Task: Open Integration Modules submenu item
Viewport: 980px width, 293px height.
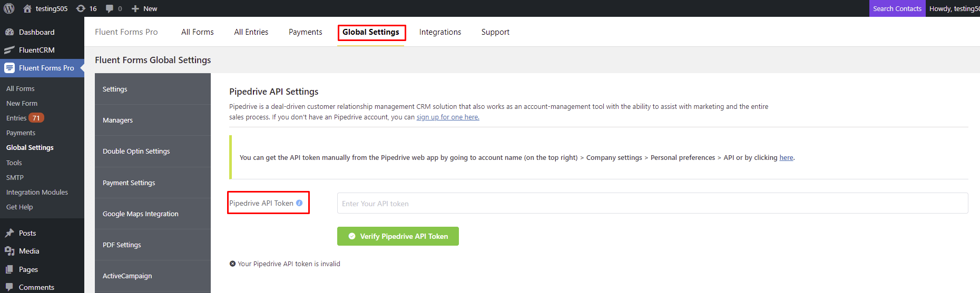Action: pos(37,193)
